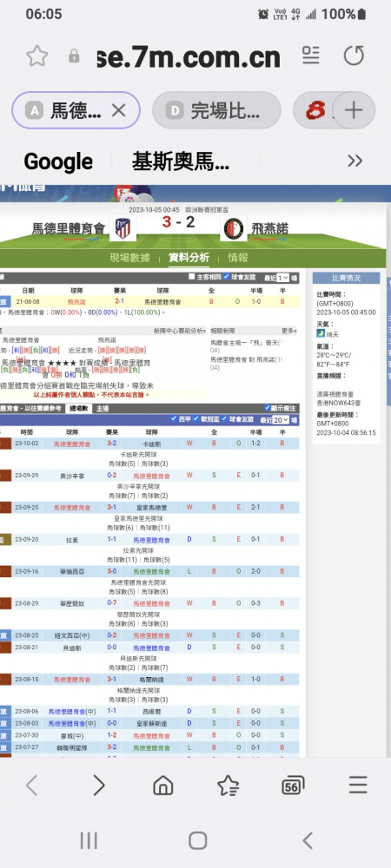Viewport: 391px width, 868px height.
Task: Open the Google bookmark link
Action: (x=58, y=161)
